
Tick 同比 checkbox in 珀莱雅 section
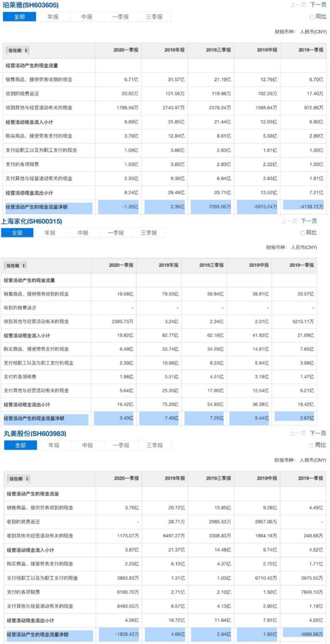pyautogui.click(x=312, y=17)
